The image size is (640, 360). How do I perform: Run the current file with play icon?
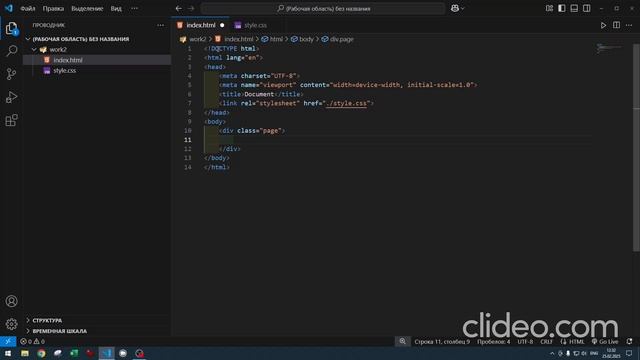pyautogui.click(x=603, y=25)
